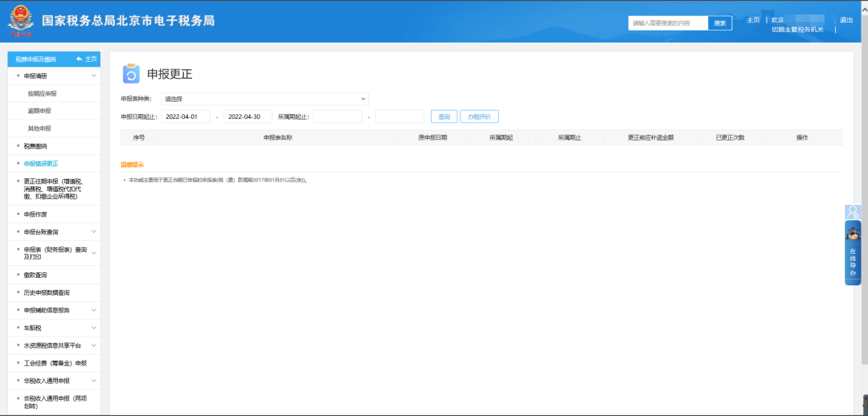
Task: Click the 所属期起 column header
Action: click(x=501, y=138)
